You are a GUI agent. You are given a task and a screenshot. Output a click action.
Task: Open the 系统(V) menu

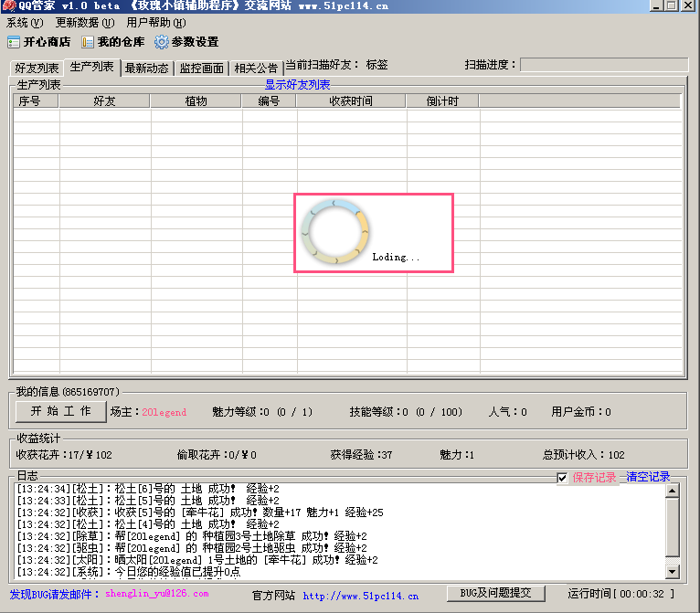pyautogui.click(x=25, y=23)
